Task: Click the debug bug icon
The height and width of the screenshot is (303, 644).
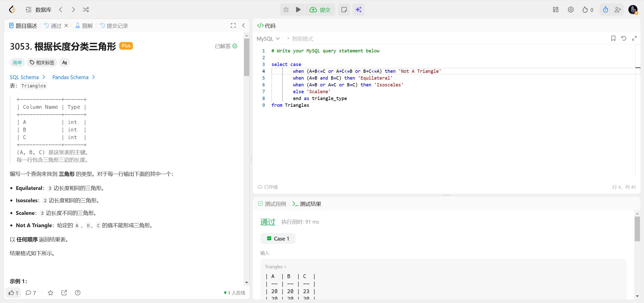Action: [286, 10]
